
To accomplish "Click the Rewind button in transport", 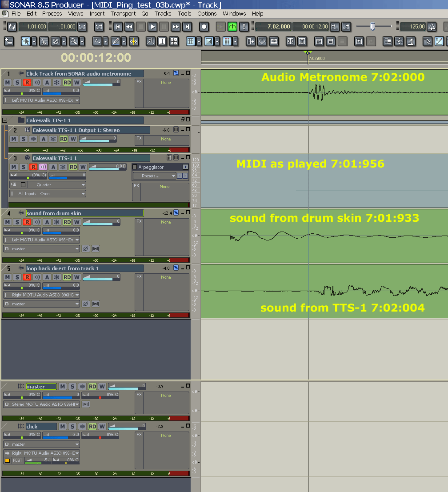I will (129, 27).
